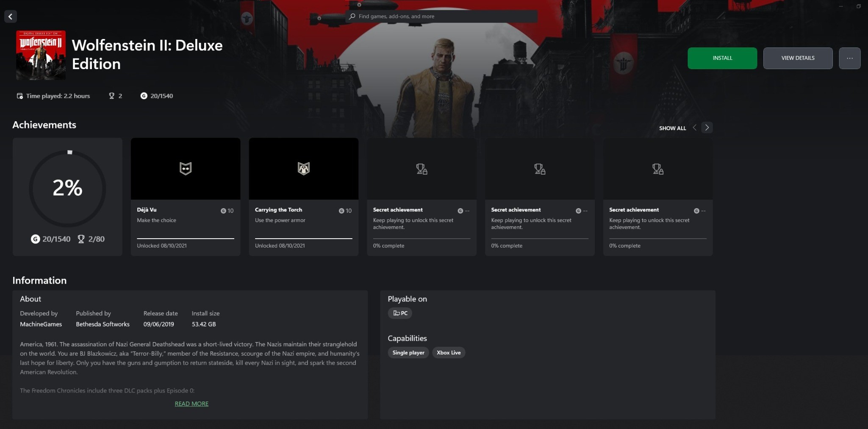Click 'Use the power armor' description
The height and width of the screenshot is (429, 868).
click(x=280, y=220)
